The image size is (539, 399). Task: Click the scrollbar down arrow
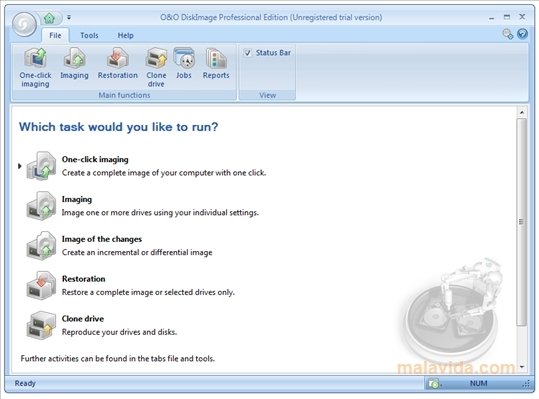522,367
